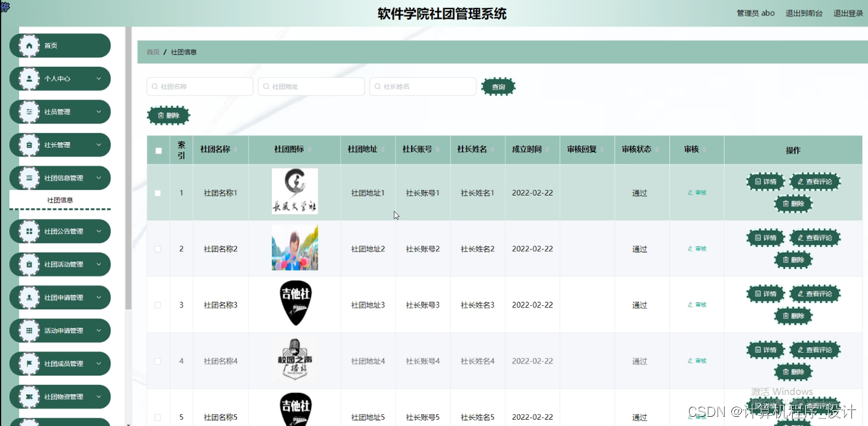Screen dimensions: 868x426
Task: Focus the 社团地址 search input
Action: [311, 87]
